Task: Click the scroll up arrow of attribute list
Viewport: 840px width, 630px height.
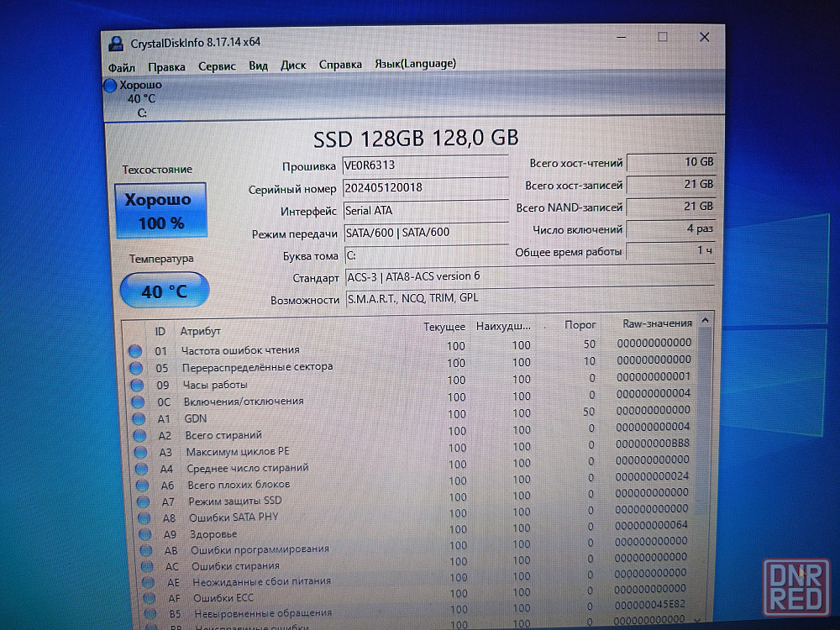Action: tap(706, 320)
